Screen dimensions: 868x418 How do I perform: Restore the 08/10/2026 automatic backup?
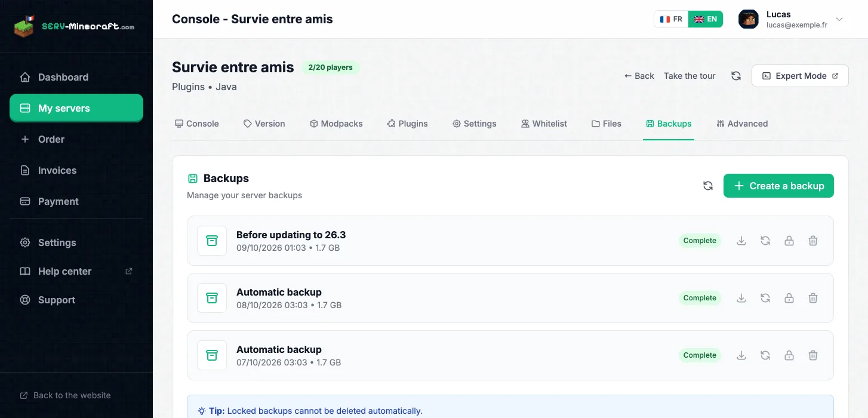point(765,298)
